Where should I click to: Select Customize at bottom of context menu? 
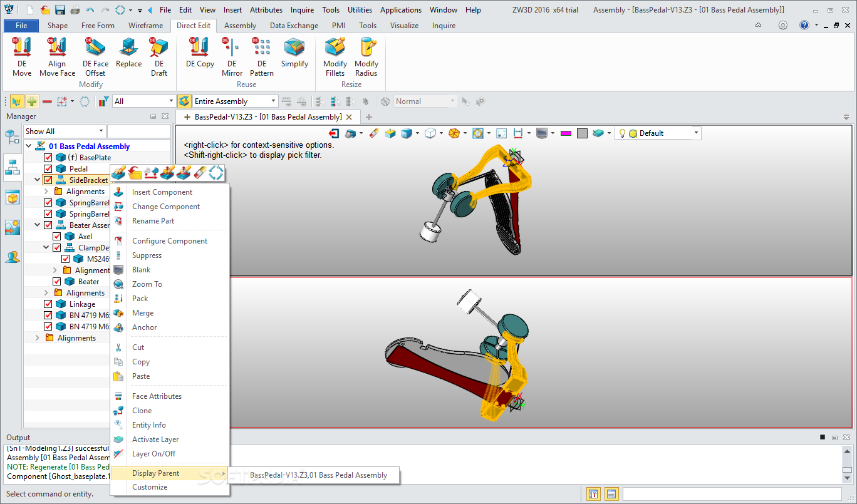pos(150,487)
